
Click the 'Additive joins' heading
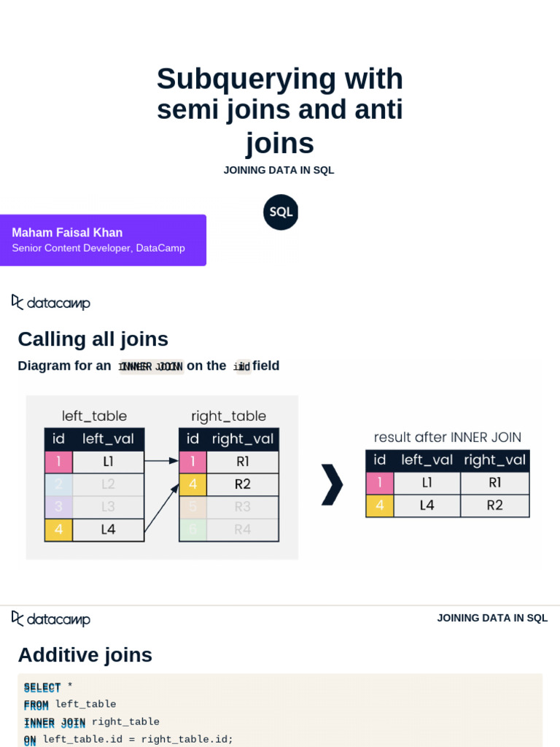tap(85, 655)
